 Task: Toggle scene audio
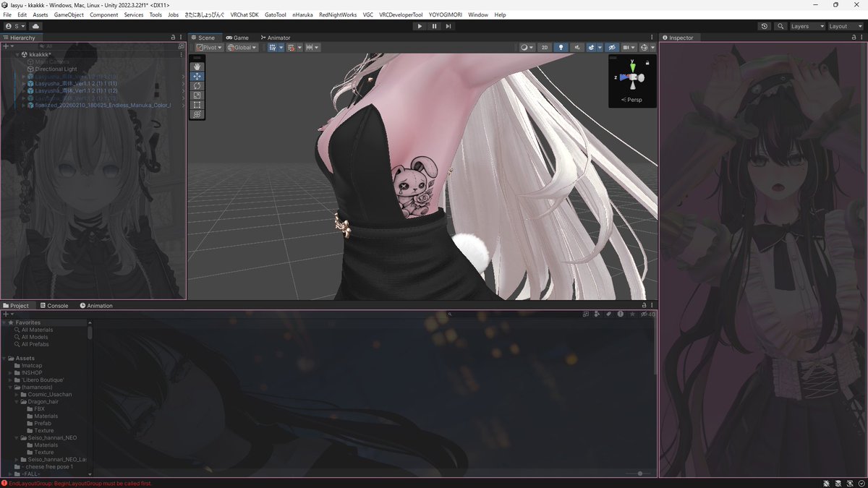tap(577, 47)
